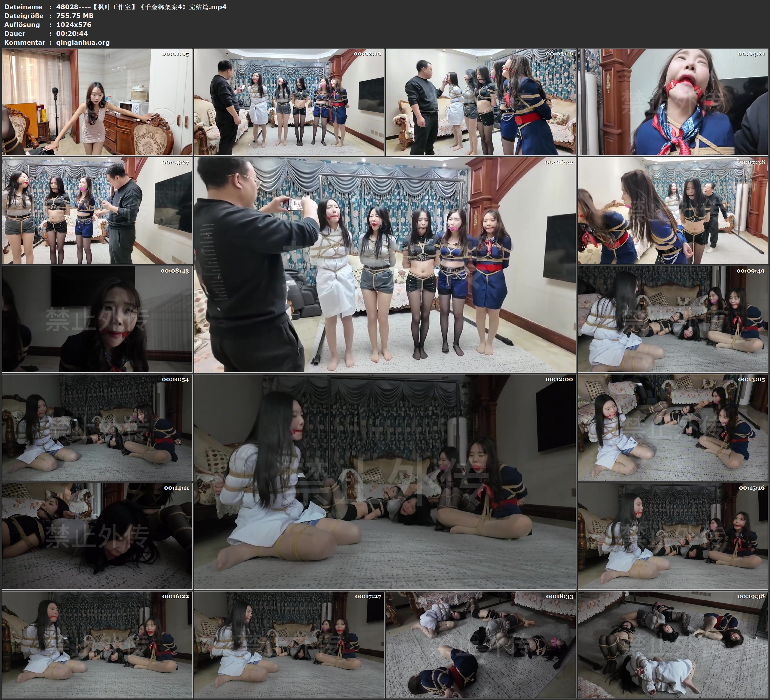Click the thumbnail marked 00:17:27

pos(289,644)
